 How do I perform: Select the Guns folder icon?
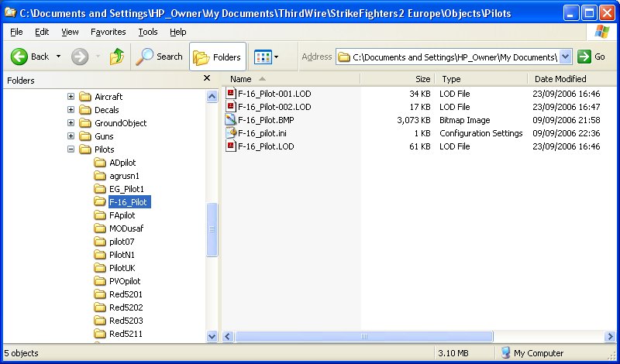coord(85,136)
